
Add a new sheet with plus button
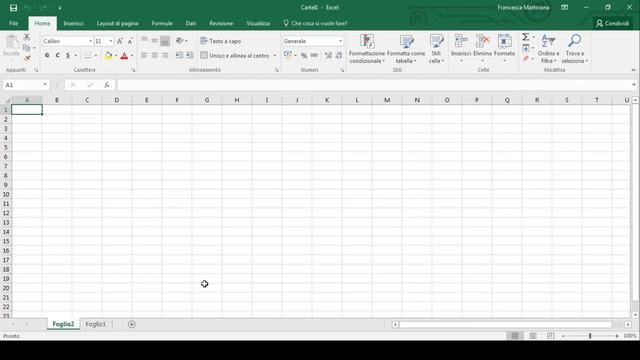tap(131, 324)
